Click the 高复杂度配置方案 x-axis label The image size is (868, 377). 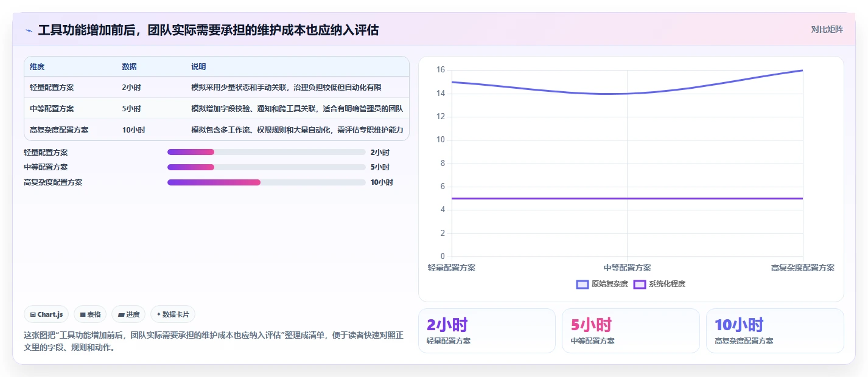[x=803, y=268]
